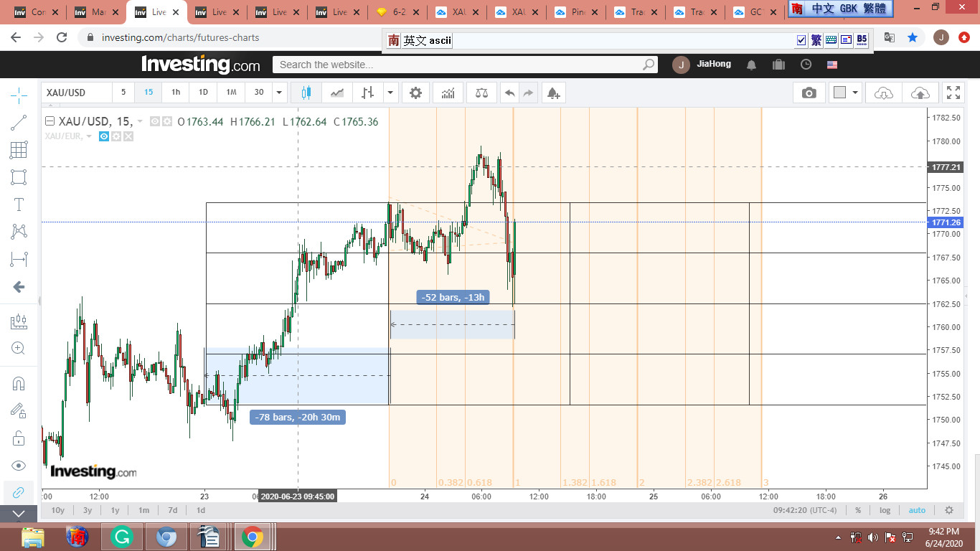This screenshot has height=551, width=980.
Task: Create a price alert with bell-plus
Action: click(553, 93)
